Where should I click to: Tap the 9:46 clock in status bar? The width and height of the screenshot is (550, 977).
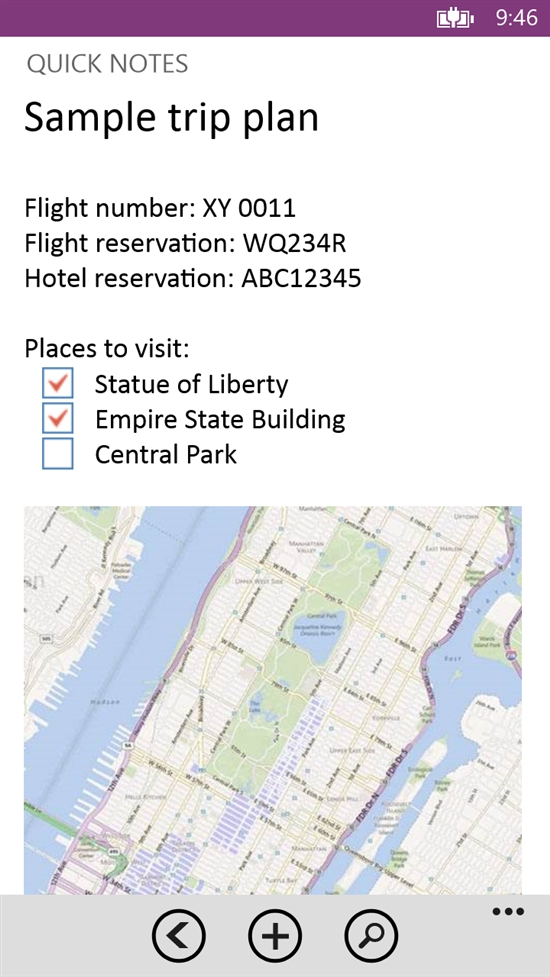coord(516,18)
